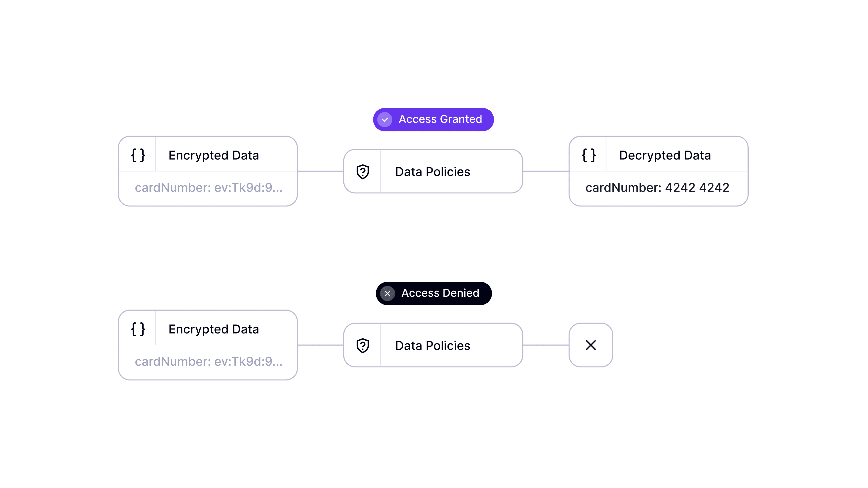Click connector line between bottom Data Policies and X box

coord(546,345)
